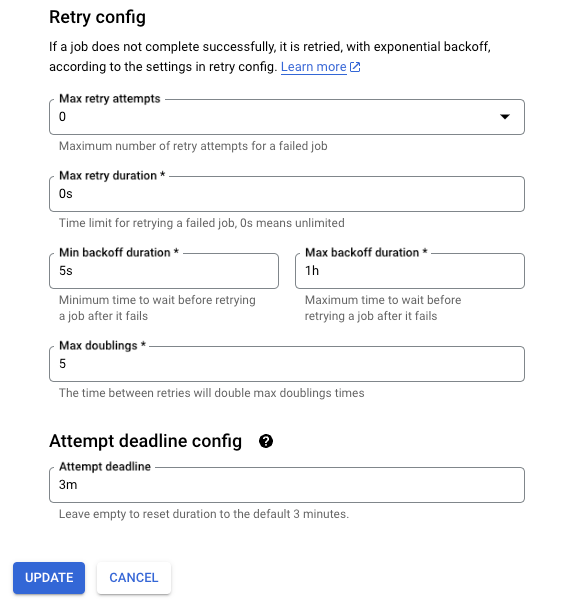569x609 pixels.
Task: Click the Retry config heading
Action: click(97, 17)
